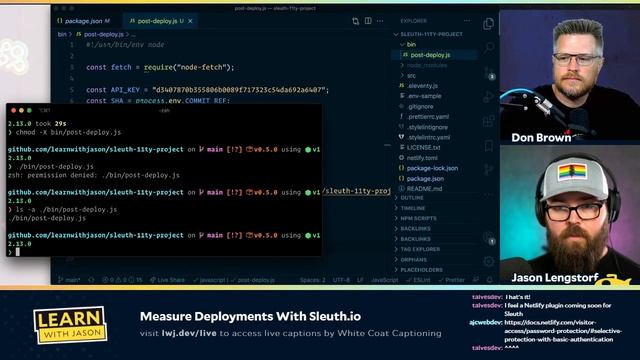
Task: Click the docs.netlify.com link in chat
Action: (x=562, y=331)
